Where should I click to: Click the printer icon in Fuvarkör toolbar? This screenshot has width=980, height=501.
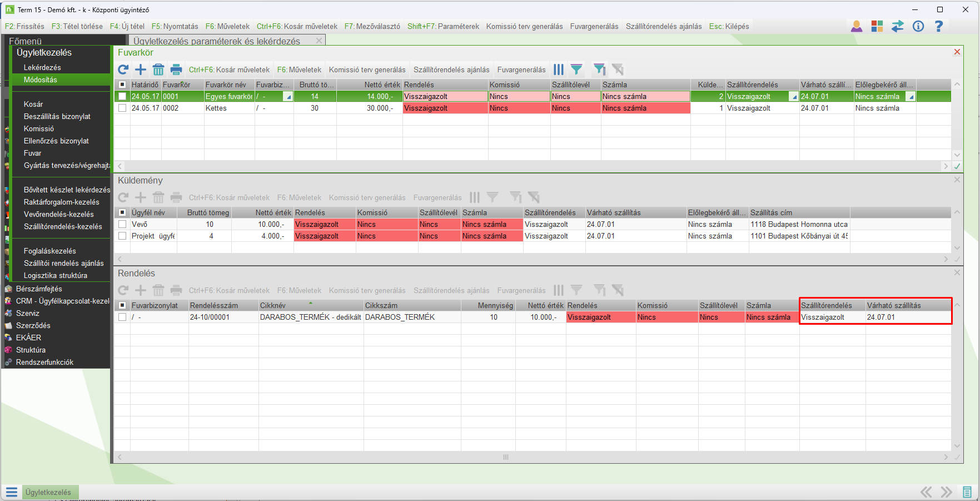coord(176,70)
